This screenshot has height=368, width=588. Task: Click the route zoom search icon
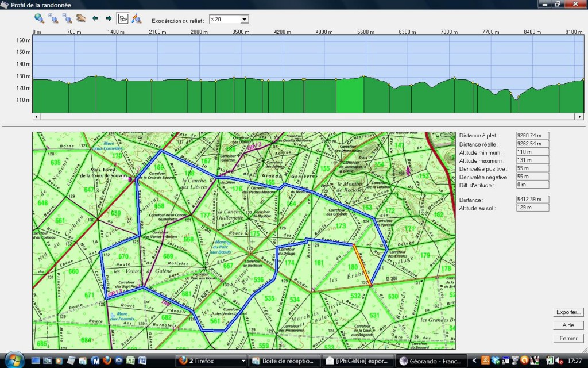tap(137, 18)
